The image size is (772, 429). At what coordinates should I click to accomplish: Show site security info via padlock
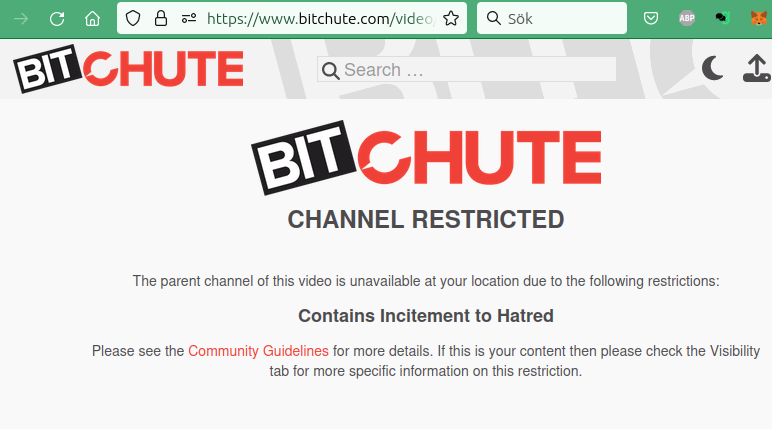point(161,19)
